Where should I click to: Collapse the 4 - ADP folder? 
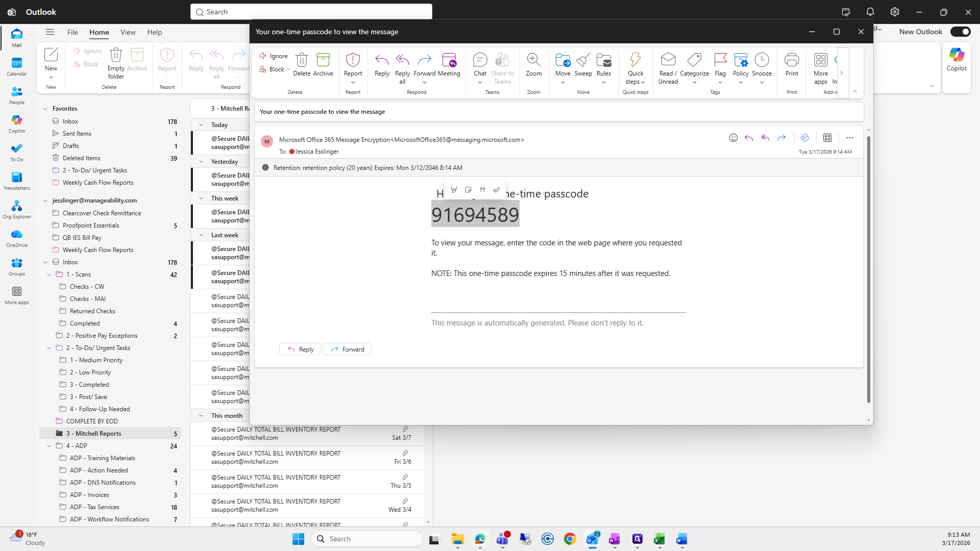click(49, 446)
